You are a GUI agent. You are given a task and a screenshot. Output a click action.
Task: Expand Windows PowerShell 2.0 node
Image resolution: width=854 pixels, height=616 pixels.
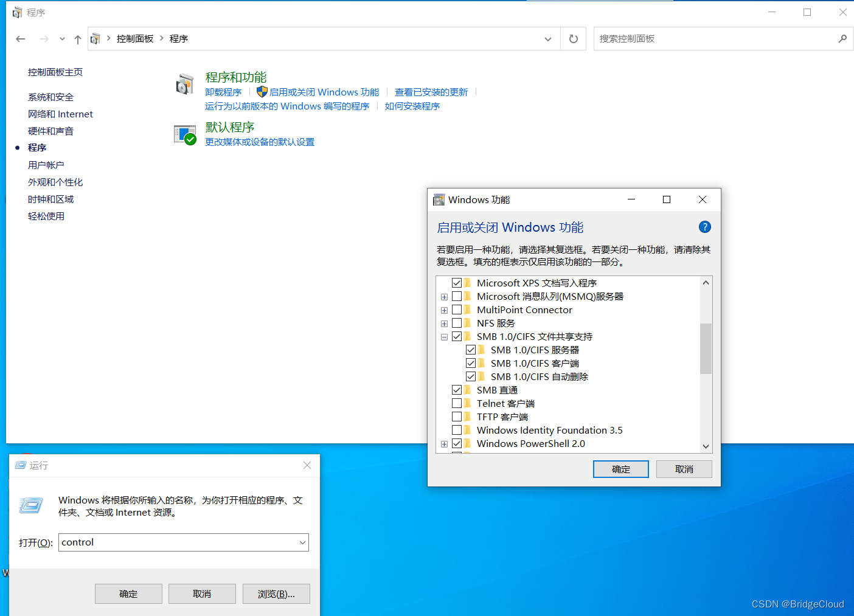[444, 444]
